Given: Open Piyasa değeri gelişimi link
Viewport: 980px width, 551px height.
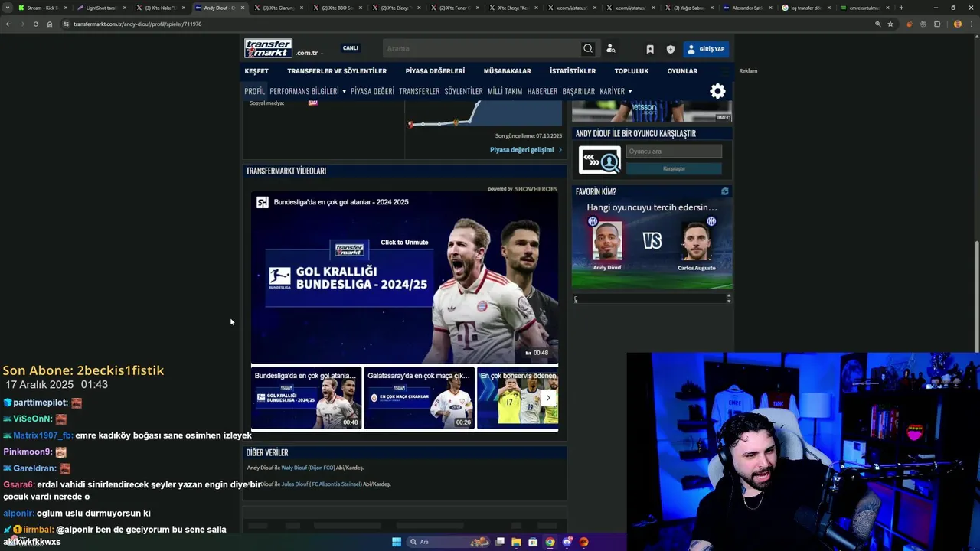Looking at the screenshot, I should click(x=526, y=150).
